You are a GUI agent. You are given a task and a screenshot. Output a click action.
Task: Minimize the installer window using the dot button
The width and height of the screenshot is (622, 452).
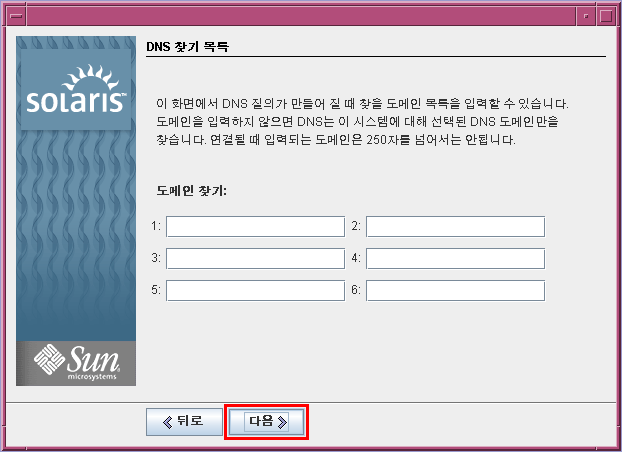(586, 16)
